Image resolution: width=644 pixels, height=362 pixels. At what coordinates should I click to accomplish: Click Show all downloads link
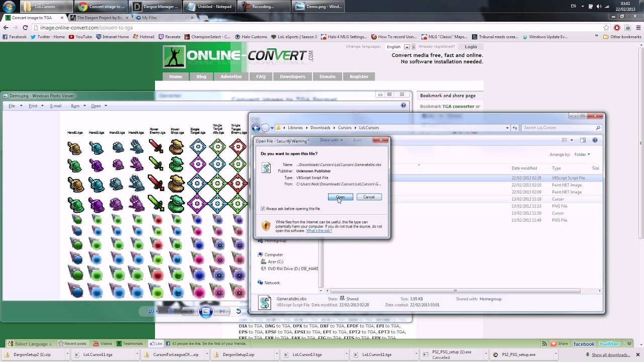[x=611, y=354]
